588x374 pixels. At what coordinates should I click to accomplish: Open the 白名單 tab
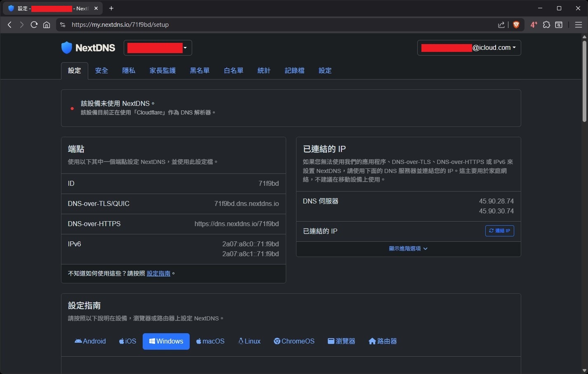coord(233,70)
